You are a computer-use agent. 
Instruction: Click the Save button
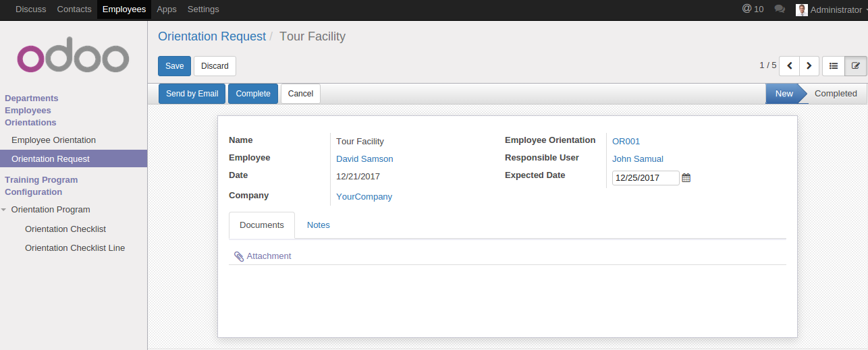174,66
